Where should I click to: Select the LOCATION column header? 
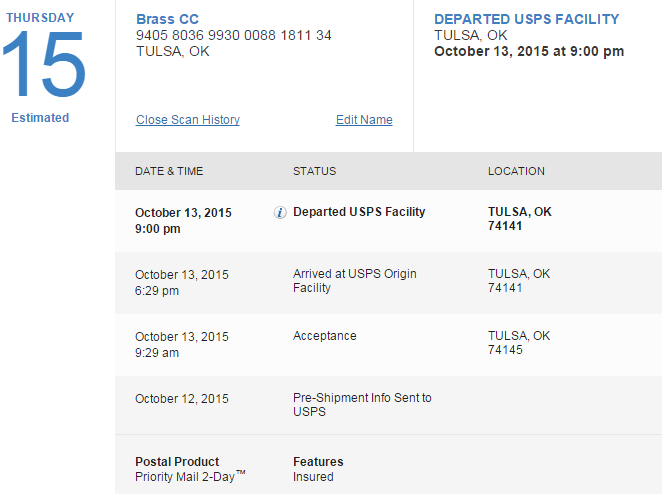click(x=516, y=171)
